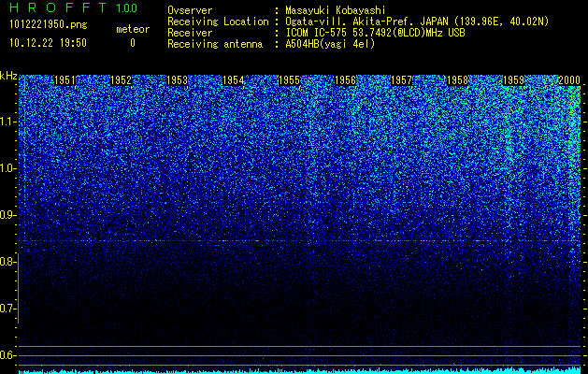
Task: Click file name 1012221950.png
Action: [x=49, y=25]
